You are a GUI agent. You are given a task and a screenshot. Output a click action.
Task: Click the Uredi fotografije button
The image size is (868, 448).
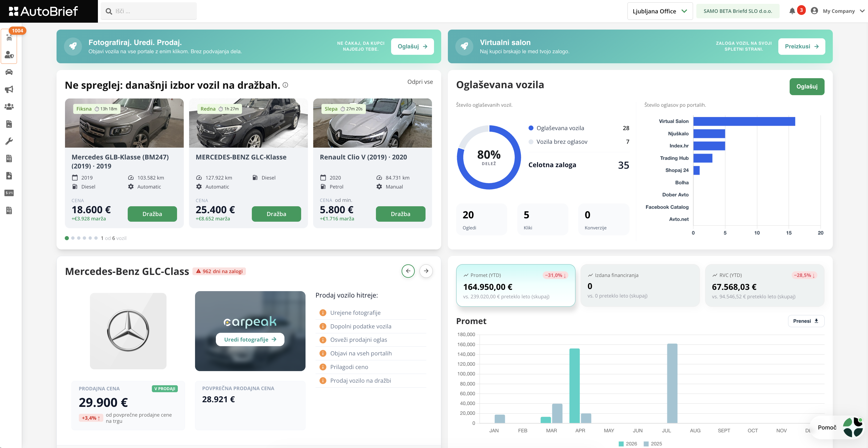coord(250,339)
